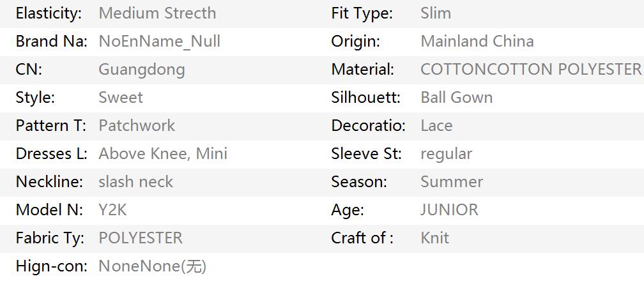Click the Knit craft value

[435, 238]
